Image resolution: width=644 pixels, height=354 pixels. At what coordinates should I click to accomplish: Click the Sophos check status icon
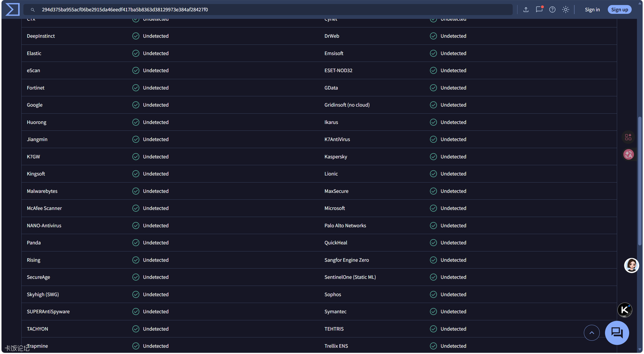pyautogui.click(x=433, y=294)
